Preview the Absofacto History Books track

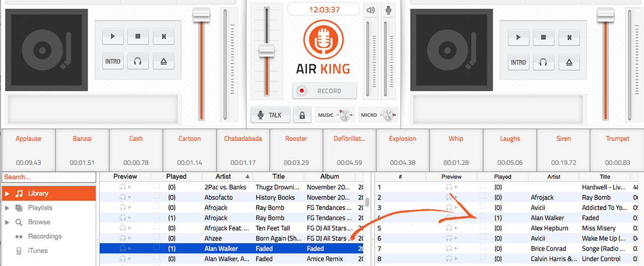(122, 197)
